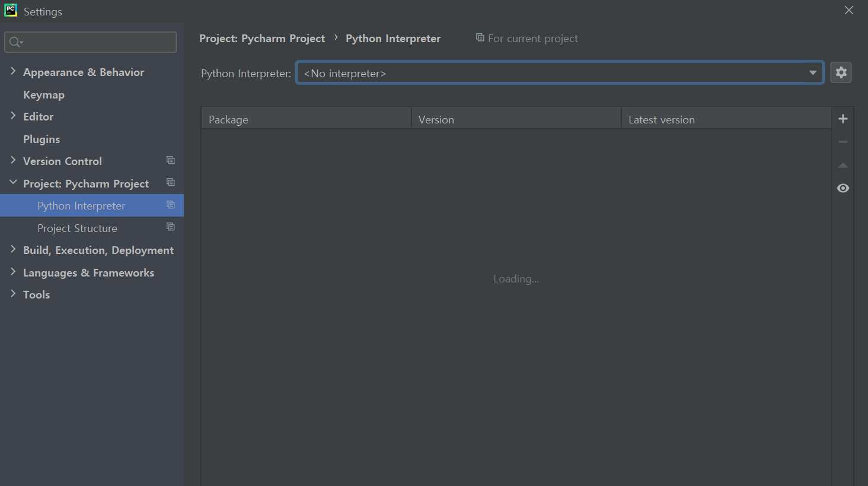Select Version Control label
Screen dimensions: 868x486
[x=62, y=161]
